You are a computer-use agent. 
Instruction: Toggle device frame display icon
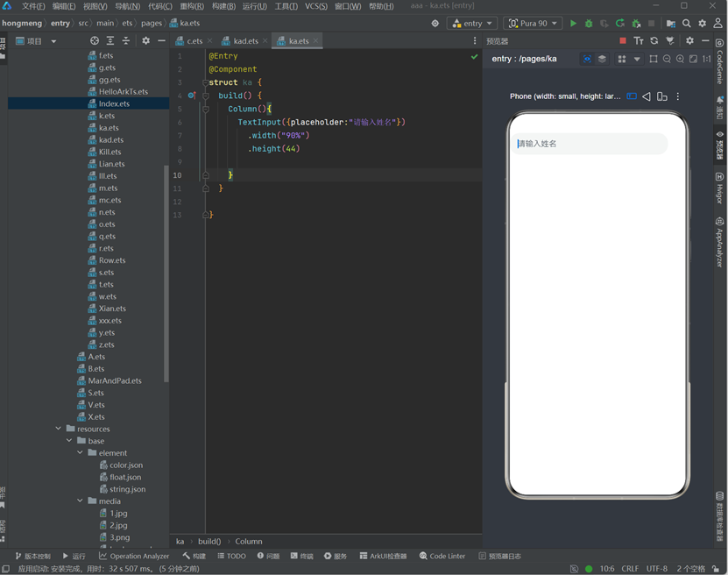click(632, 96)
